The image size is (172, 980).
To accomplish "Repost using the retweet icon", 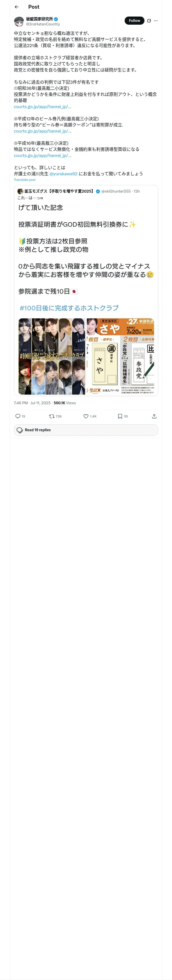I will point(52,416).
